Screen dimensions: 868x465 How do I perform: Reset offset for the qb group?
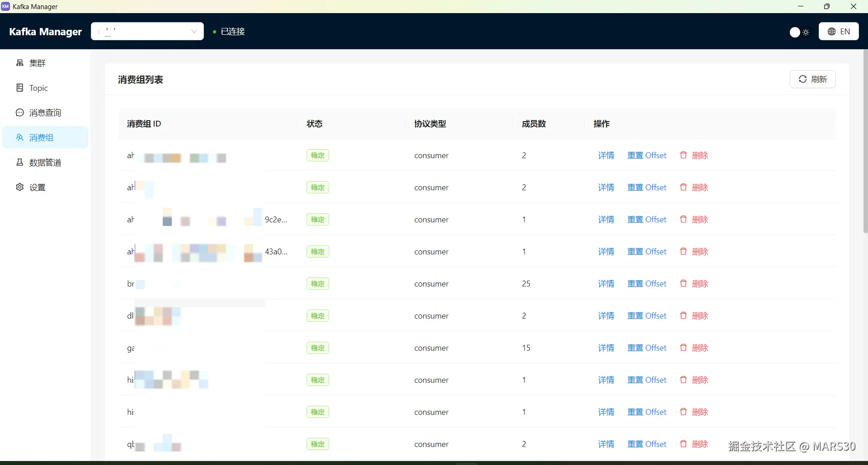[x=647, y=444]
